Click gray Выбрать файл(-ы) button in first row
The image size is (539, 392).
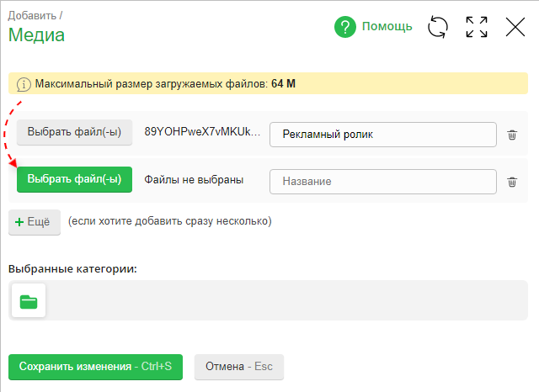(x=74, y=133)
